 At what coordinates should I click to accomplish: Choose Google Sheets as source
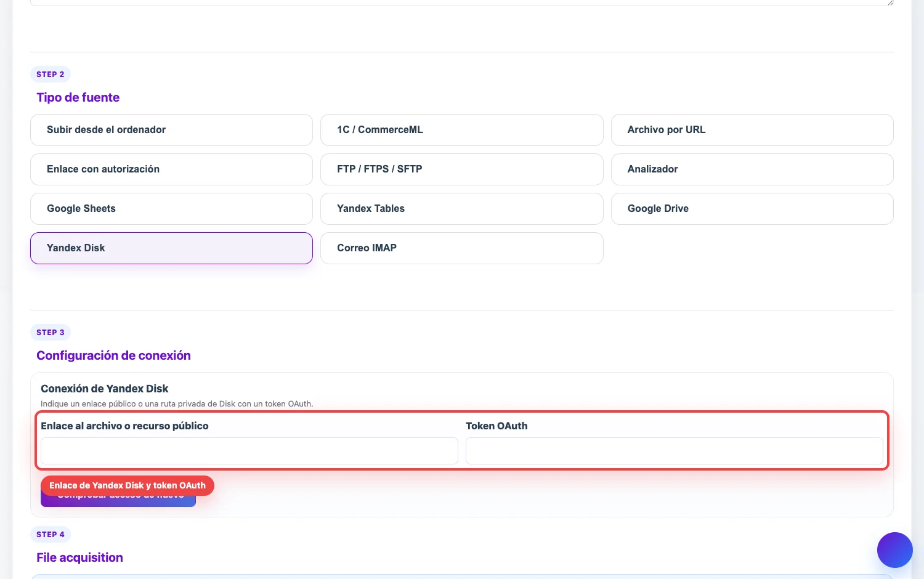click(x=171, y=209)
